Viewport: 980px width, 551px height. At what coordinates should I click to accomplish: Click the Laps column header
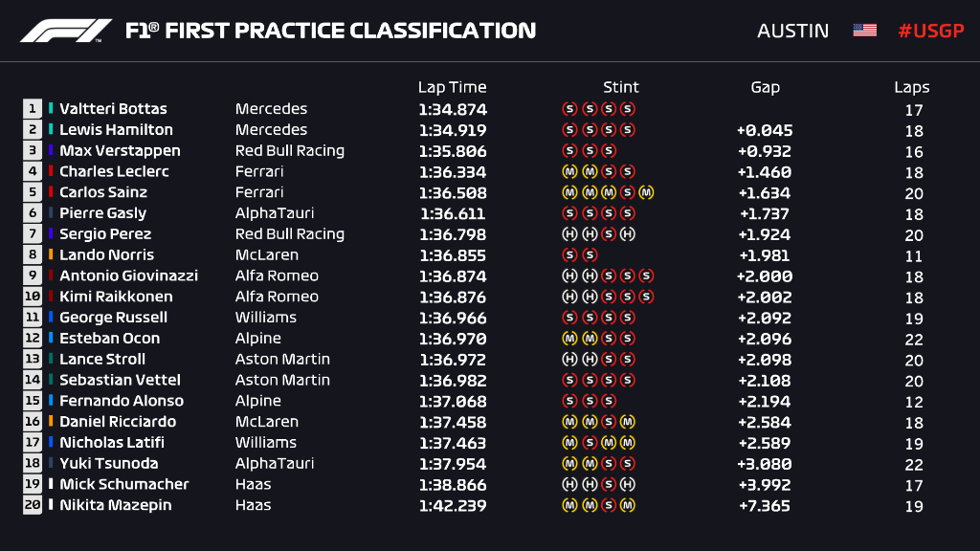tap(911, 87)
